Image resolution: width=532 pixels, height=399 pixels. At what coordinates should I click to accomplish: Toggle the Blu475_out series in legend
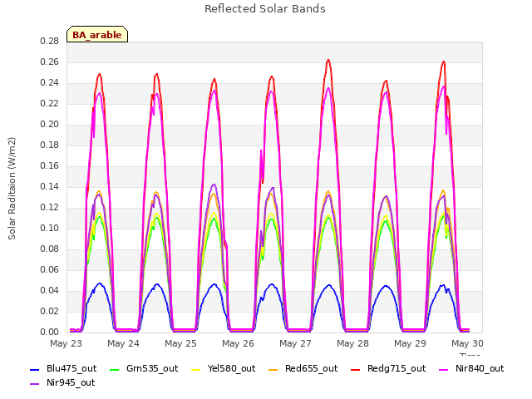click(63, 368)
